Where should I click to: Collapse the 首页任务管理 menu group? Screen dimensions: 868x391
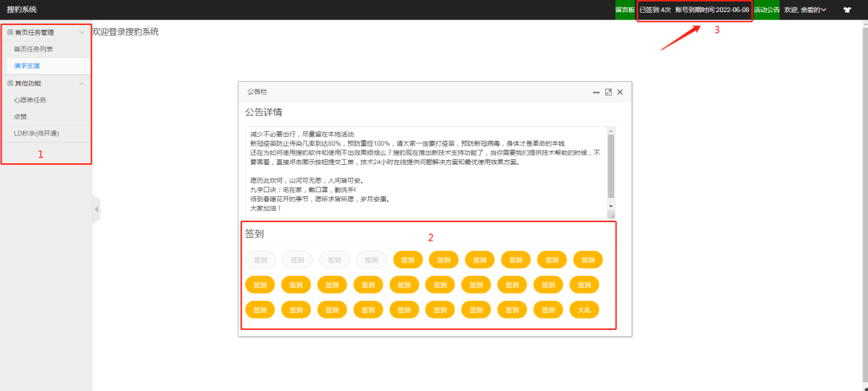tap(46, 33)
